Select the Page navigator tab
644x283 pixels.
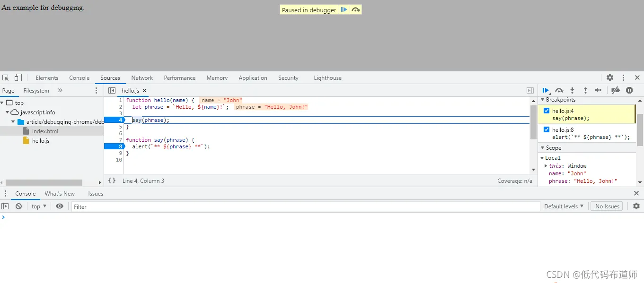[8, 91]
